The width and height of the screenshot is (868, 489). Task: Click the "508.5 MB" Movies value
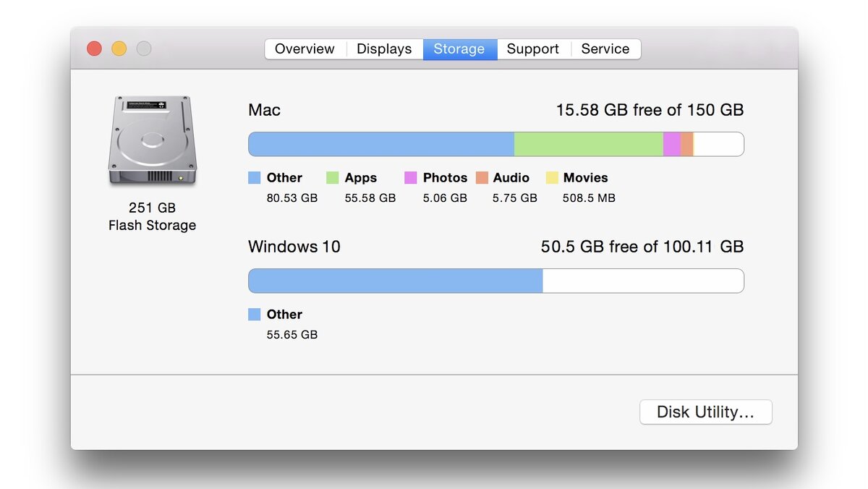click(589, 198)
